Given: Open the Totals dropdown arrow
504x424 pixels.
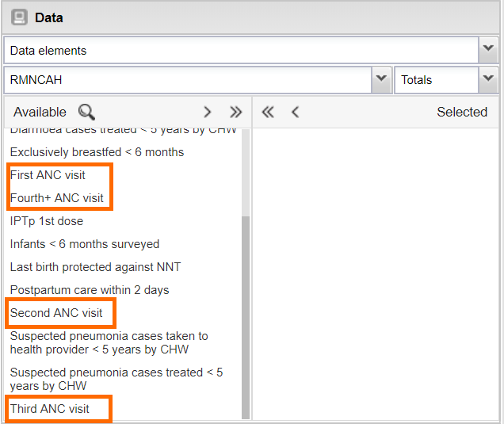Looking at the screenshot, I should (488, 79).
